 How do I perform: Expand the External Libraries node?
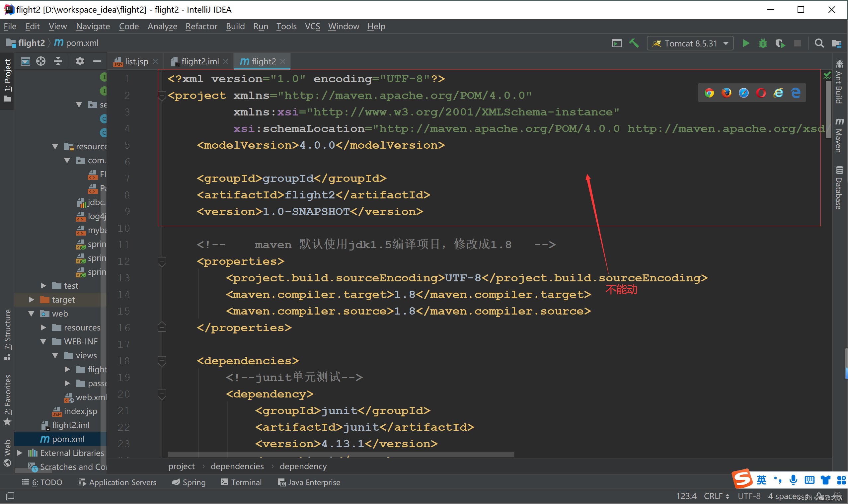coord(20,453)
